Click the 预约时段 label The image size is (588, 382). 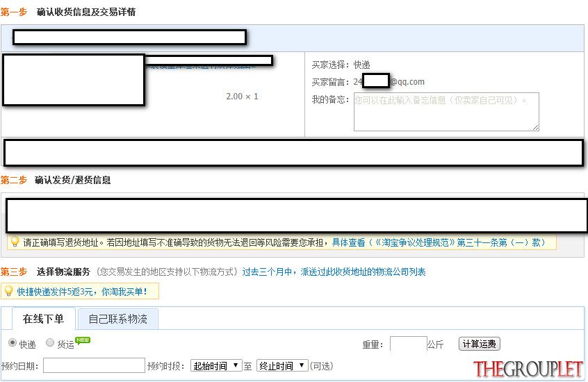click(x=165, y=366)
